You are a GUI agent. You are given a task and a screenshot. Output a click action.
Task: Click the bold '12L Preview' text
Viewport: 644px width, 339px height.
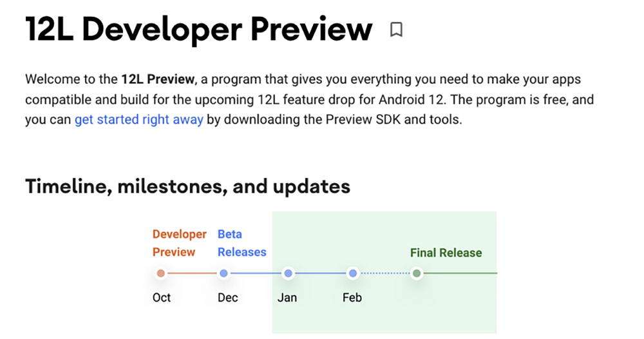coord(158,79)
